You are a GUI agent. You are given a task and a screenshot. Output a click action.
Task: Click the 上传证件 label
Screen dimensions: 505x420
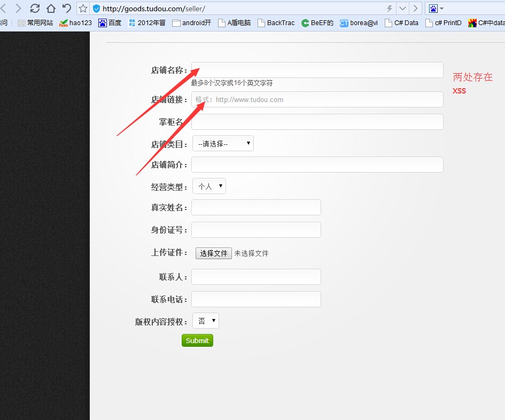tap(169, 253)
